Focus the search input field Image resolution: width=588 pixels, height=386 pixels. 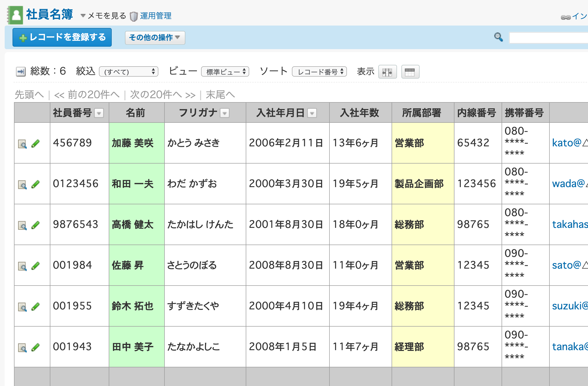pos(548,38)
